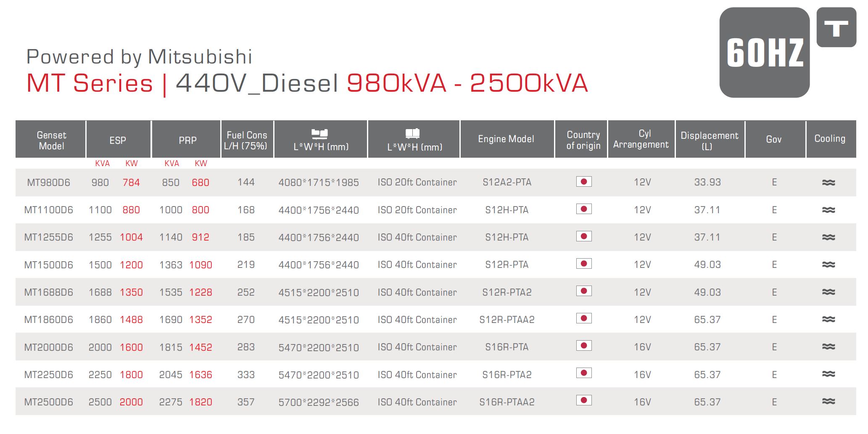The width and height of the screenshot is (868, 434).
Task: Click the Fuel Cons L/H (75%) header
Action: (x=247, y=140)
